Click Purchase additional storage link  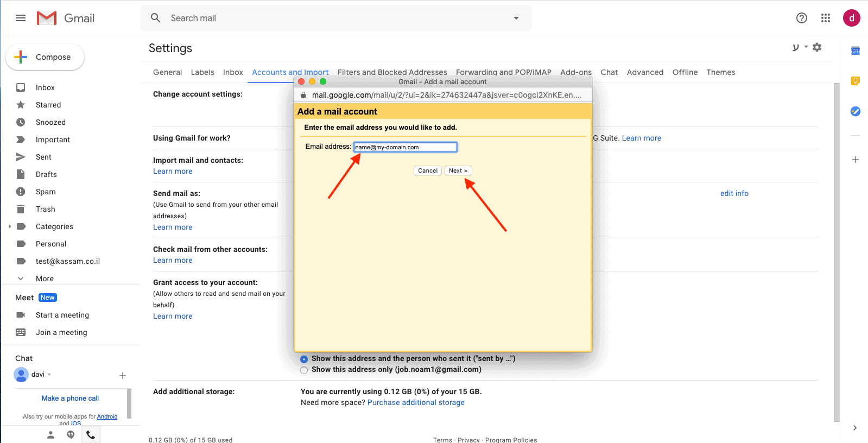pos(416,402)
